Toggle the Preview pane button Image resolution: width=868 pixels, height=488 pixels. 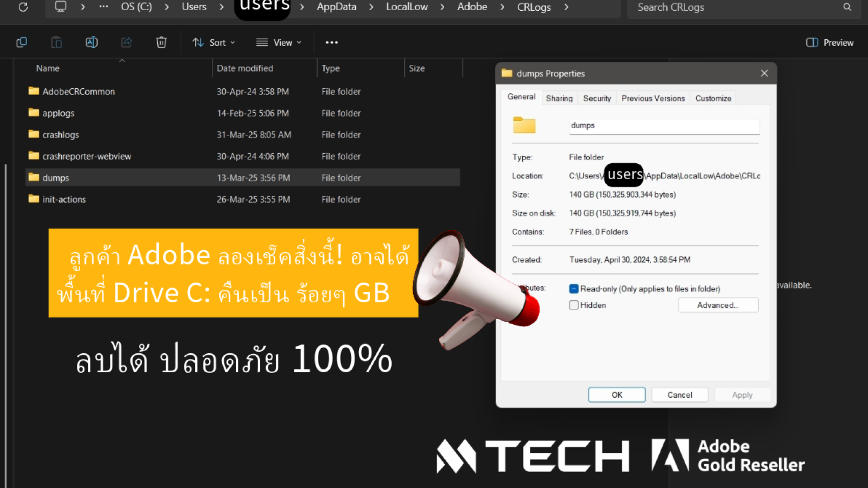pyautogui.click(x=830, y=42)
